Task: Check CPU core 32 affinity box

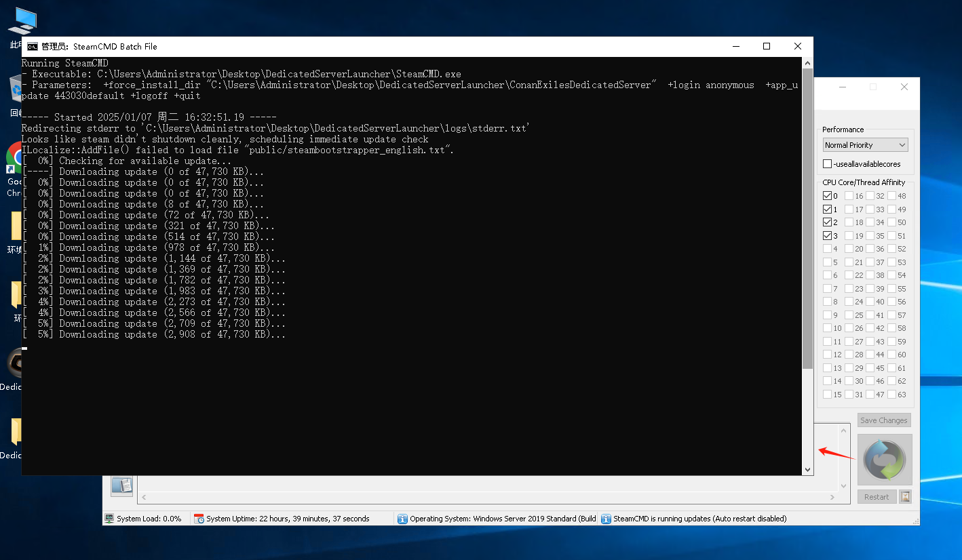Action: (870, 196)
